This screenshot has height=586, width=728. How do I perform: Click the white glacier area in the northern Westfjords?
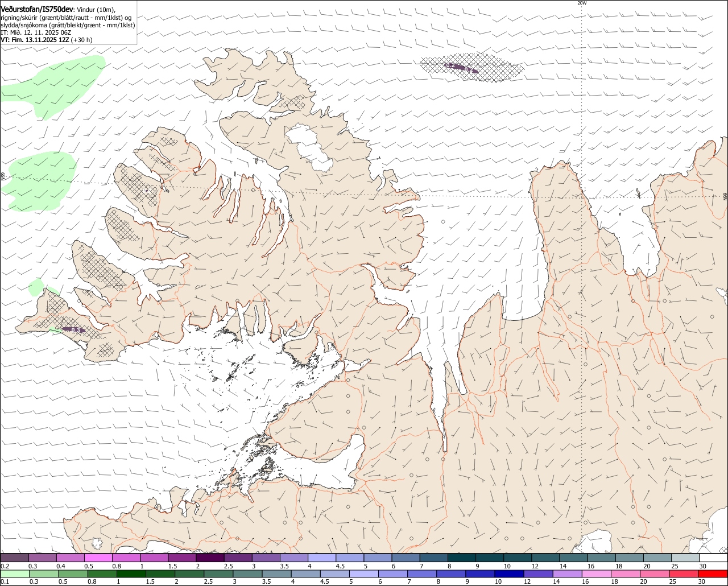tap(310, 147)
